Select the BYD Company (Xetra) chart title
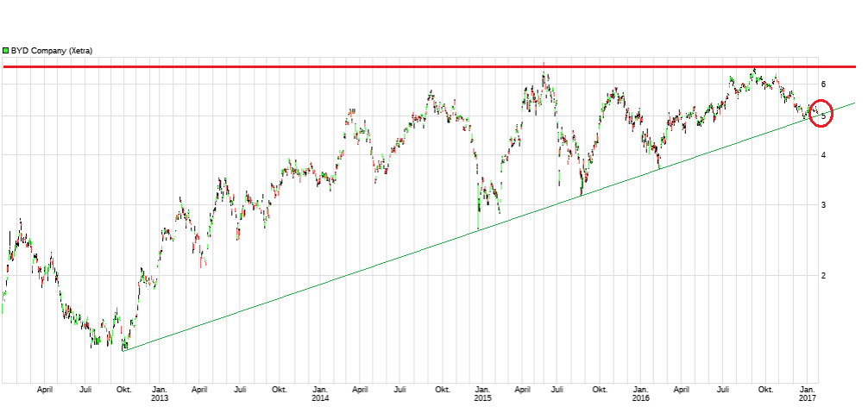The image size is (868, 413). tap(52, 51)
